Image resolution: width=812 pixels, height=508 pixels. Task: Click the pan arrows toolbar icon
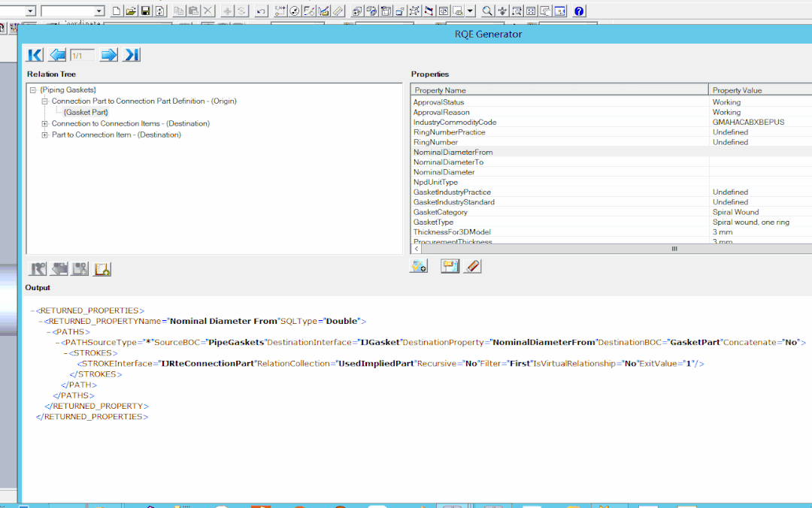pos(501,11)
